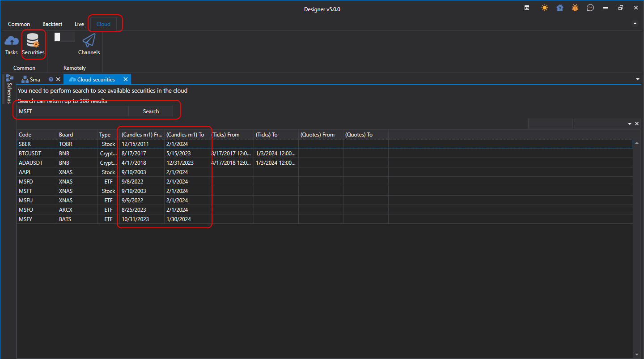
Task: Click the 1/30/2024 date cell
Action: pyautogui.click(x=186, y=219)
